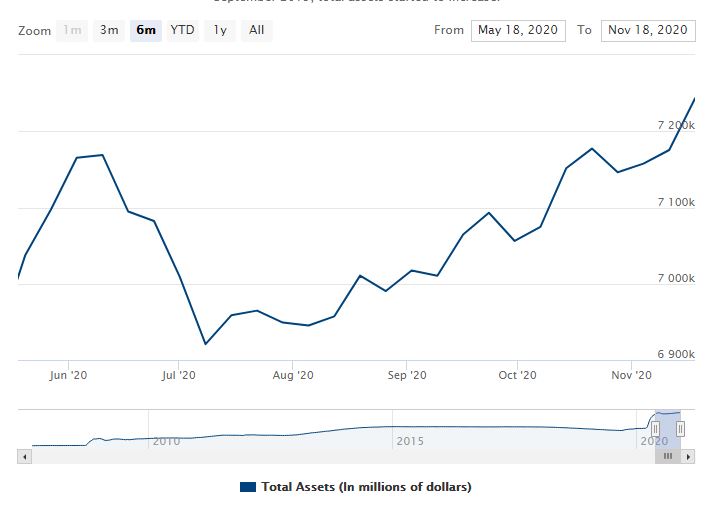
Task: Click the Zoom label text
Action: coord(34,31)
